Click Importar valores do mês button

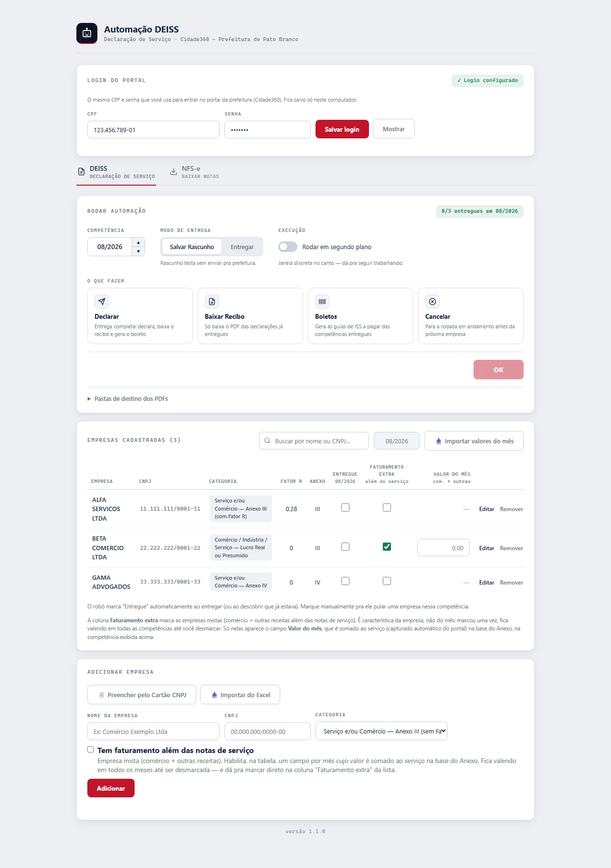pos(474,441)
